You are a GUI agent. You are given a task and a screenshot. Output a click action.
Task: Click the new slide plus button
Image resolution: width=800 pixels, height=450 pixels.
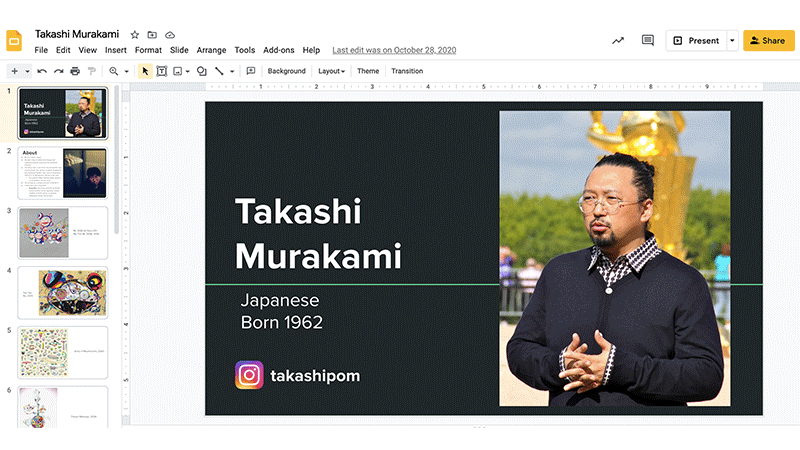[x=14, y=71]
